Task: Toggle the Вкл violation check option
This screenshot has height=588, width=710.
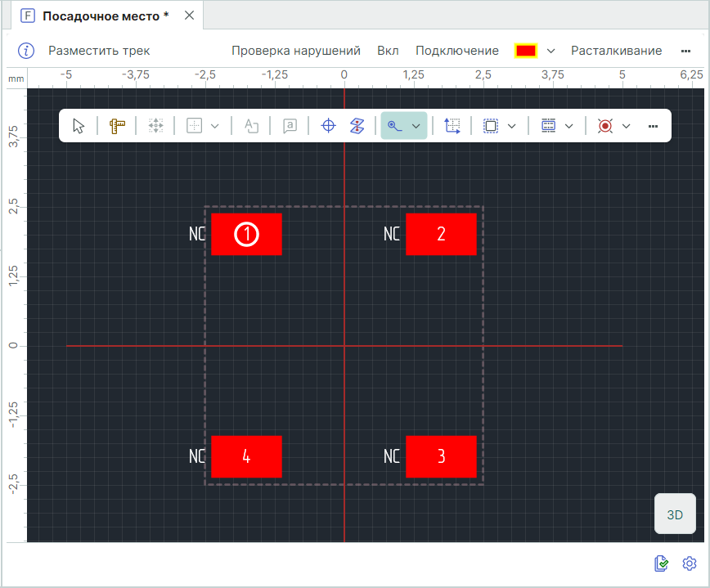Action: pyautogui.click(x=388, y=51)
